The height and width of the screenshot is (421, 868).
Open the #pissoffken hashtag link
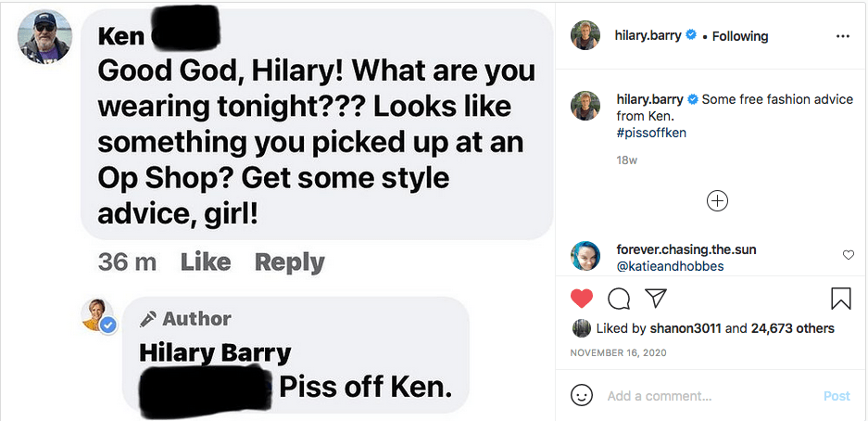[x=651, y=133]
